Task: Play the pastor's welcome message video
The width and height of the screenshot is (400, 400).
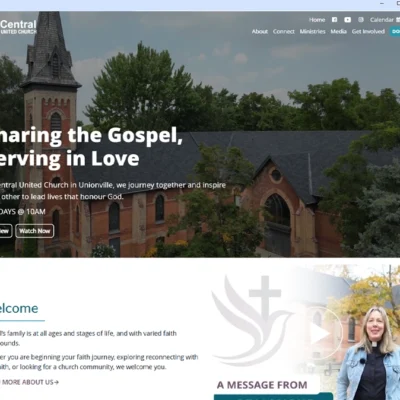Action: point(320,334)
